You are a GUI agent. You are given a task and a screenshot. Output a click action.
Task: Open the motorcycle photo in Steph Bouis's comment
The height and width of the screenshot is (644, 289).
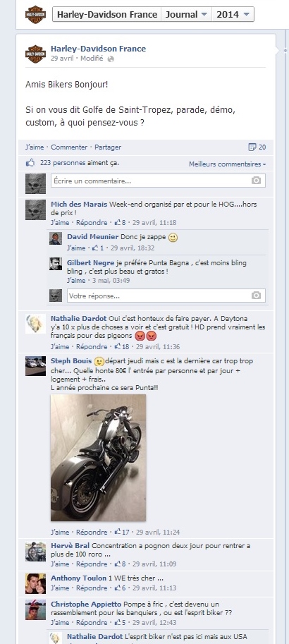[x=98, y=458]
